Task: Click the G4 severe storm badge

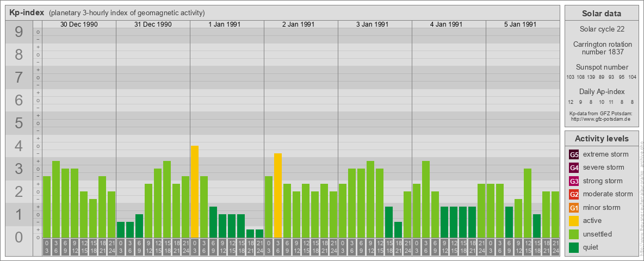Action: pos(574,168)
